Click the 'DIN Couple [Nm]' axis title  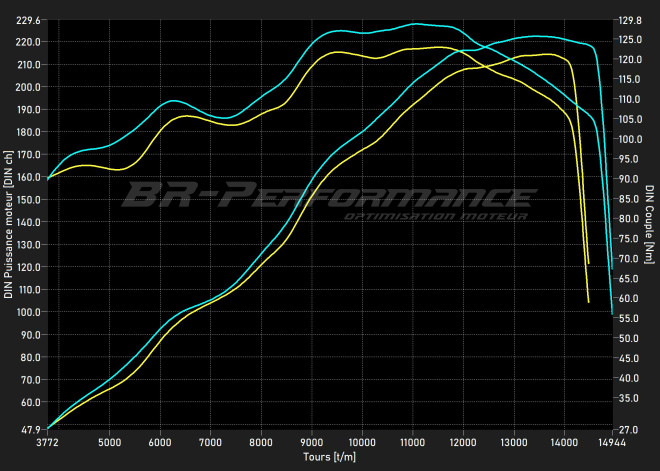pos(649,225)
